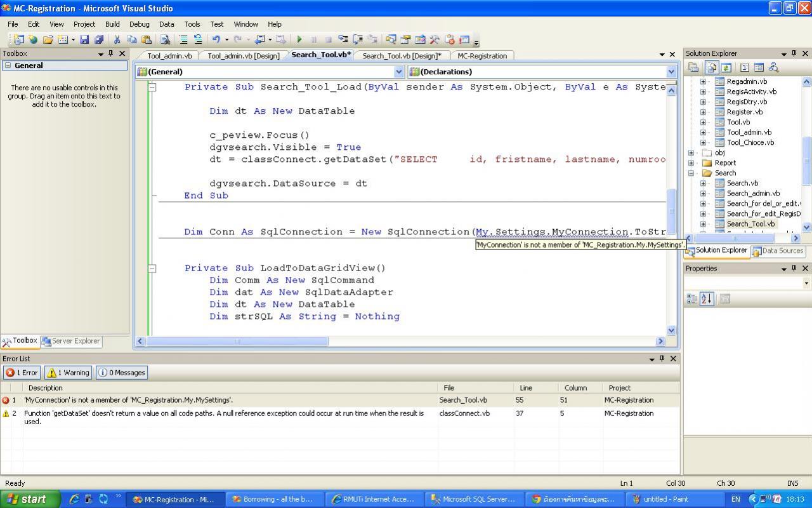Toggle the 0 Messages filter button

point(122,373)
